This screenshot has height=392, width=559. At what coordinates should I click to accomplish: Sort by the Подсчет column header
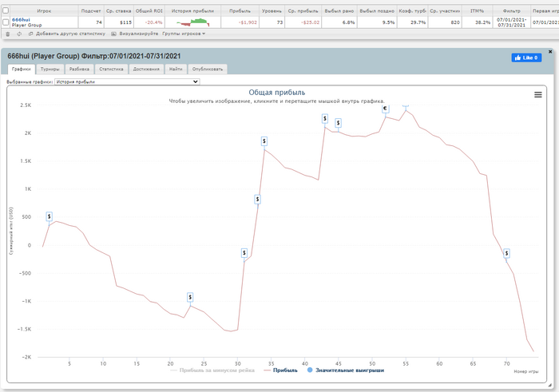point(91,10)
